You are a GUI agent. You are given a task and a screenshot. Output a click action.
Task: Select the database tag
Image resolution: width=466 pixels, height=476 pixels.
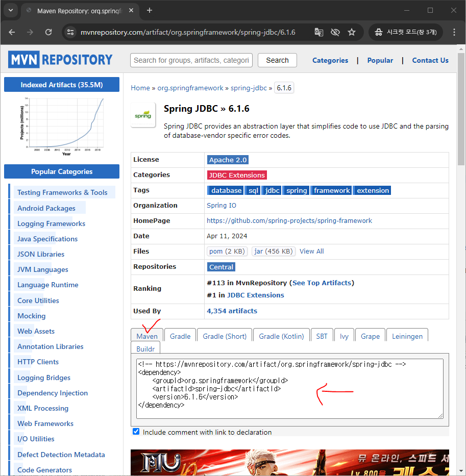click(226, 190)
